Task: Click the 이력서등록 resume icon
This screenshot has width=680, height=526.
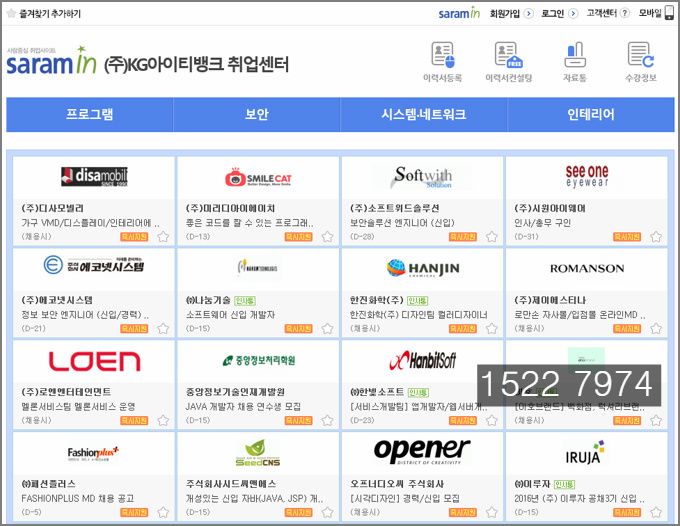Action: (443, 55)
